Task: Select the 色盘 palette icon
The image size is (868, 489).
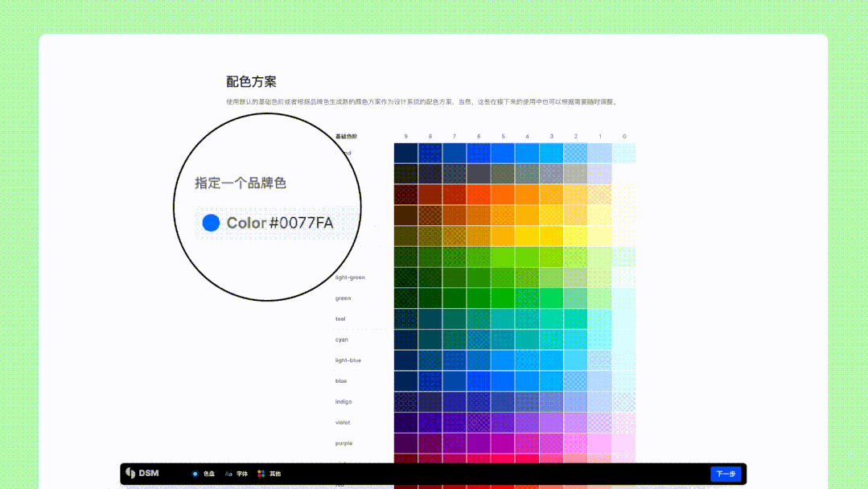Action: [x=195, y=474]
